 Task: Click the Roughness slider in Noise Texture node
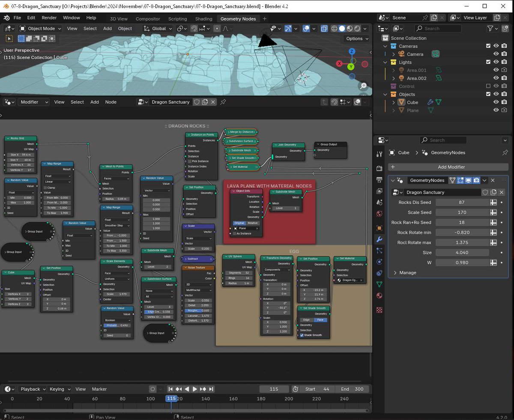[197, 311]
